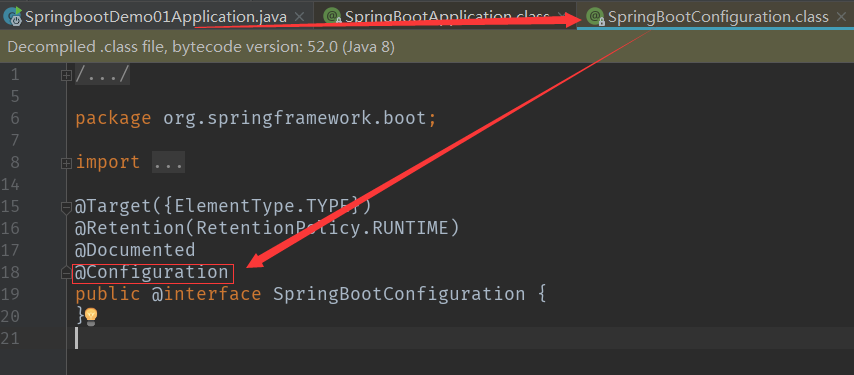Click the @interface keyword
Viewport: 854px width, 375px height.
206,294
